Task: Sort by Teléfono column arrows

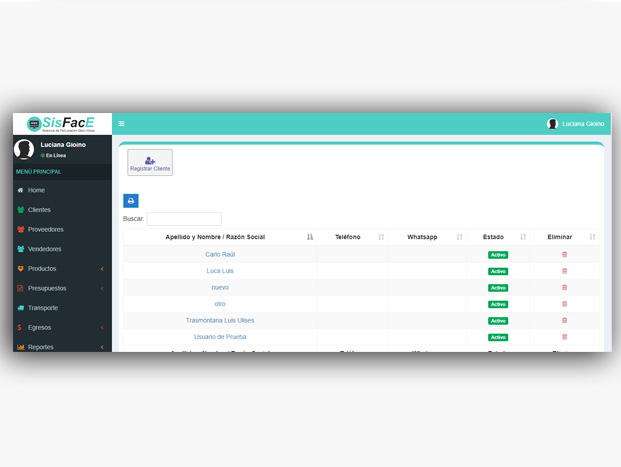Action: tap(381, 237)
